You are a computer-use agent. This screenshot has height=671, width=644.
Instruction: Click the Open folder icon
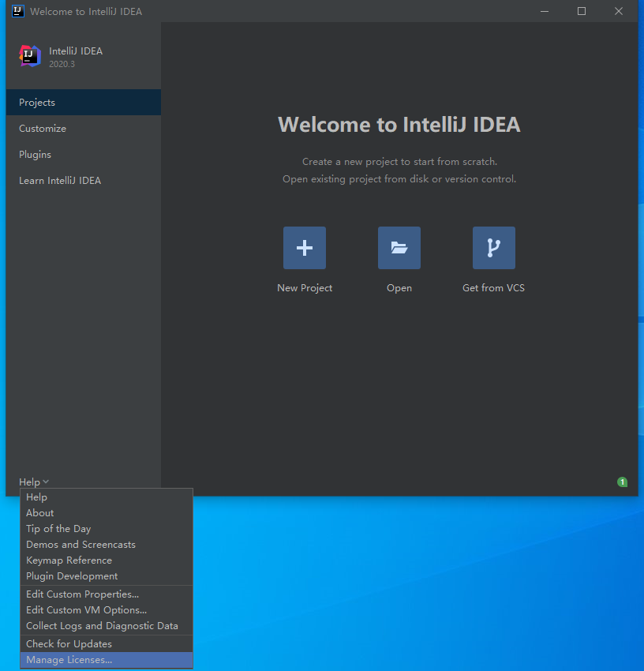(x=399, y=248)
